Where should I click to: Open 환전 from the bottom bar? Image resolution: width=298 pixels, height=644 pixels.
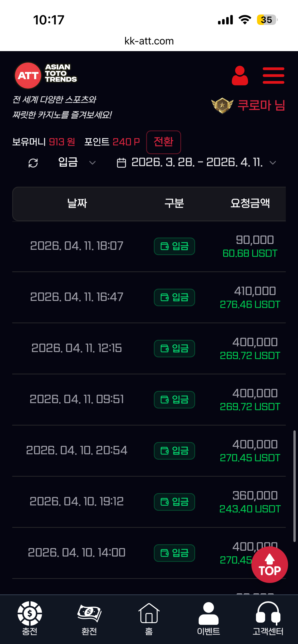click(89, 618)
